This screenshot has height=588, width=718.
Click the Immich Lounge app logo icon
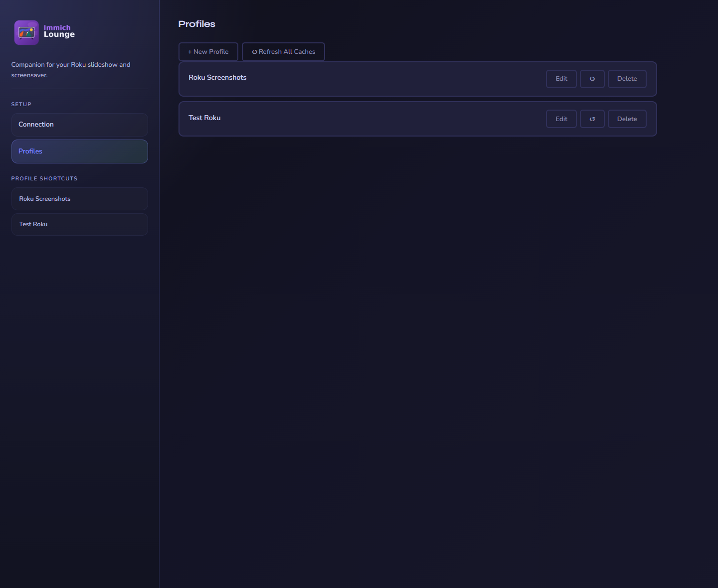point(26,32)
